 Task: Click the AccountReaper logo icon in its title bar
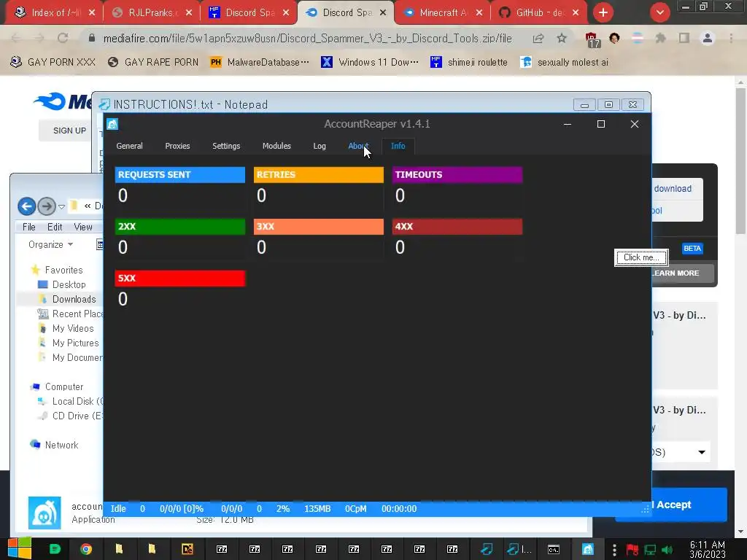click(x=112, y=124)
